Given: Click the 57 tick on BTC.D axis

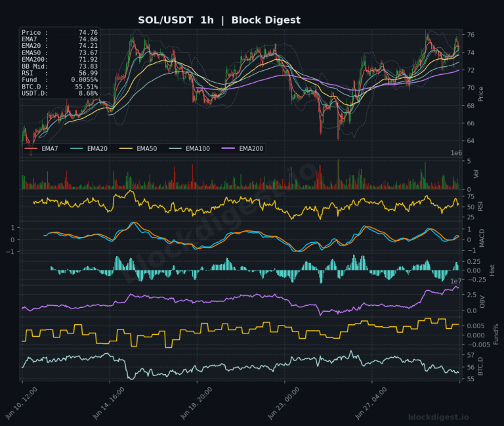Looking at the screenshot, I should click(x=471, y=355).
